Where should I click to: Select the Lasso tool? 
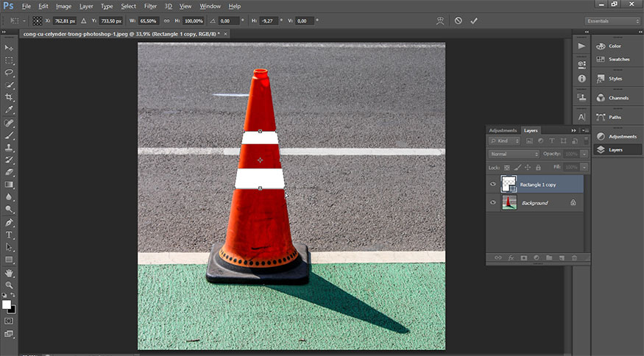point(10,73)
